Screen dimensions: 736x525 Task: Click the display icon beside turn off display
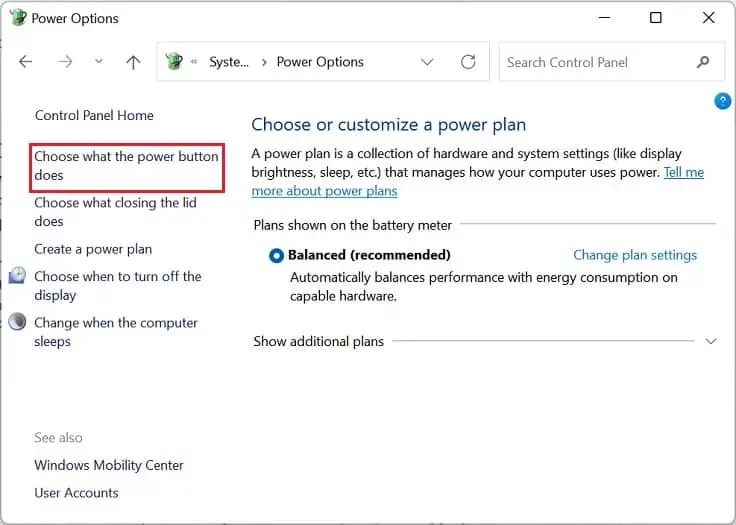pos(17,277)
